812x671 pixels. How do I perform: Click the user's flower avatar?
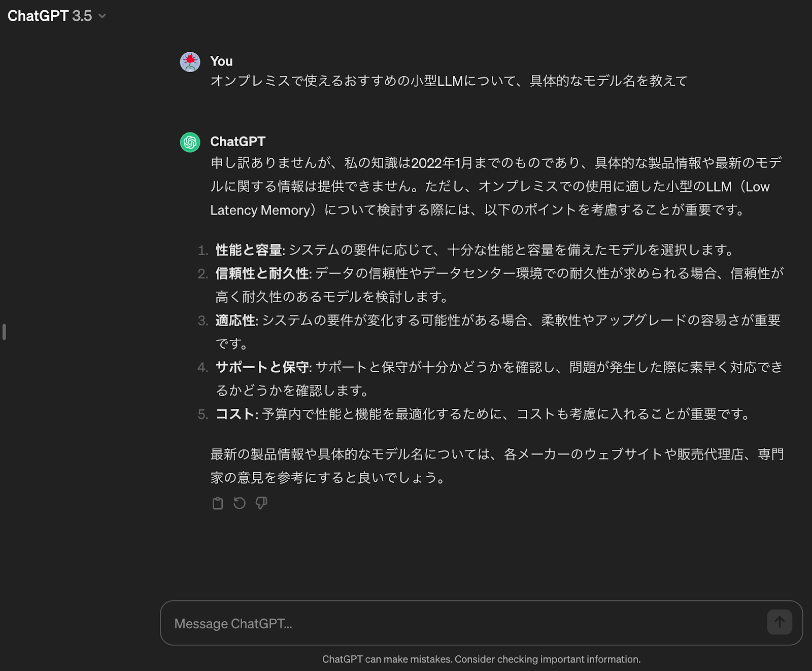pyautogui.click(x=190, y=62)
